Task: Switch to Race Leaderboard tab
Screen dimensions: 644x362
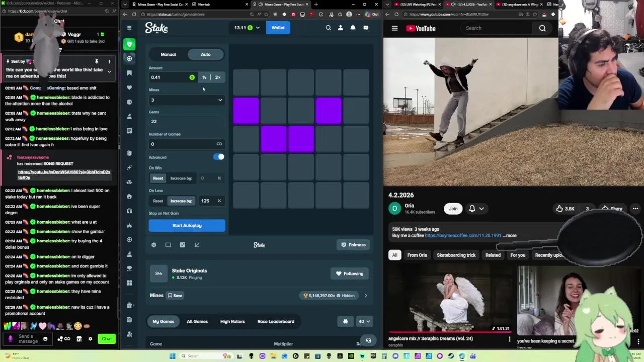Action: pyautogui.click(x=276, y=321)
